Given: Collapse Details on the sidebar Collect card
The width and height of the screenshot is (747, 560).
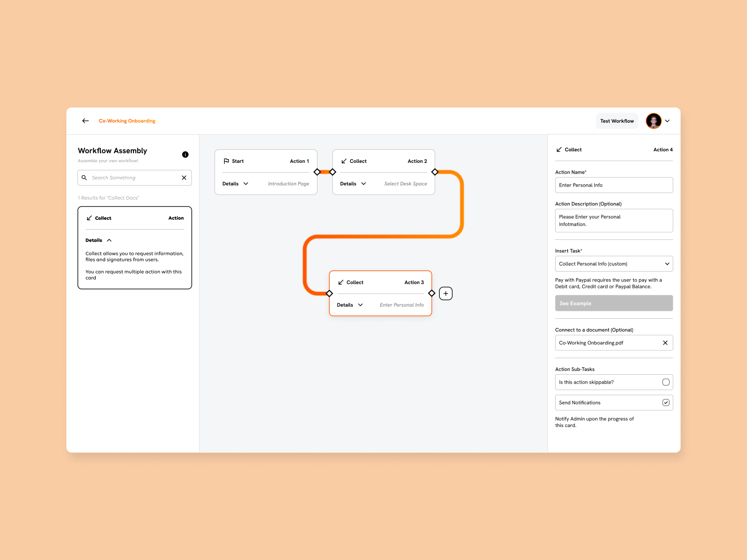Looking at the screenshot, I should coord(109,240).
